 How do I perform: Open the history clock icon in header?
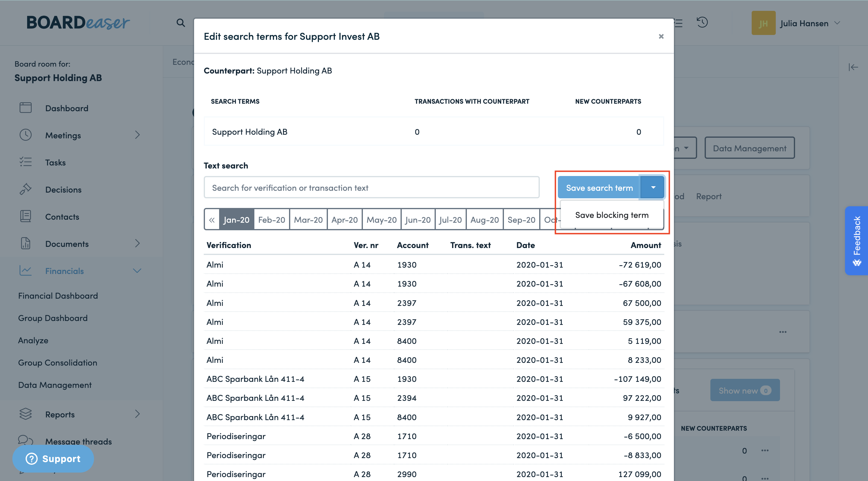click(x=702, y=23)
